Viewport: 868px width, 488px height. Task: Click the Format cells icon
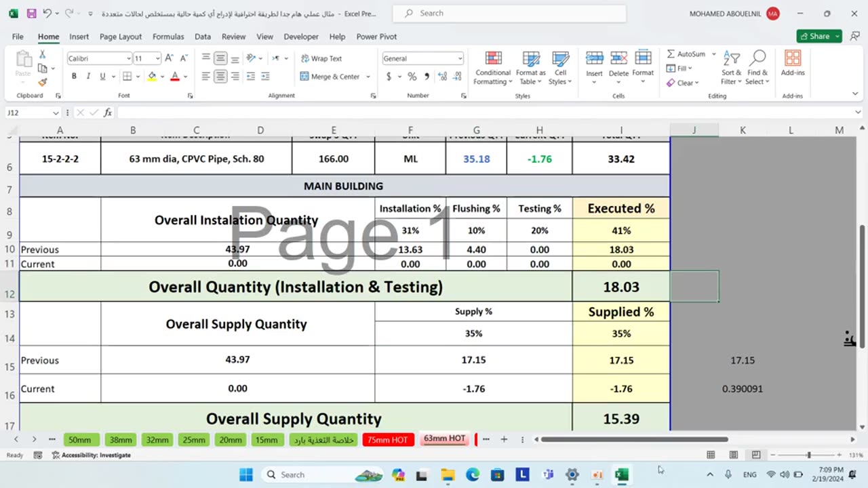pos(643,59)
